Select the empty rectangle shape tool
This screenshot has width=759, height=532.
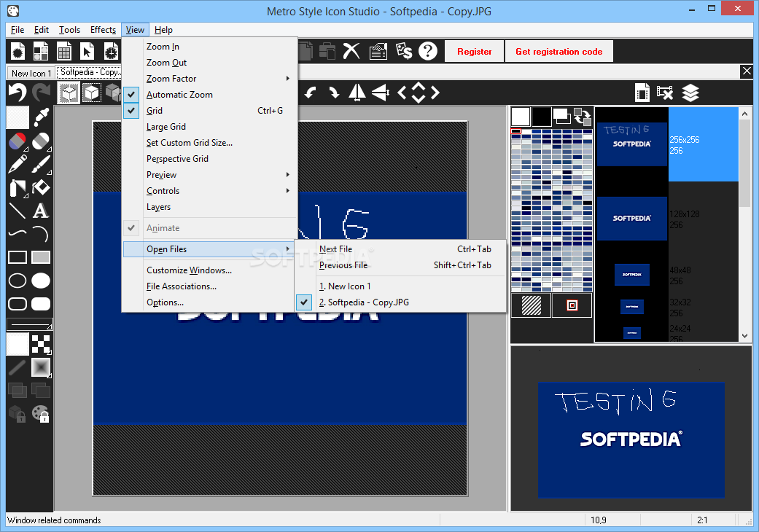tap(17, 257)
